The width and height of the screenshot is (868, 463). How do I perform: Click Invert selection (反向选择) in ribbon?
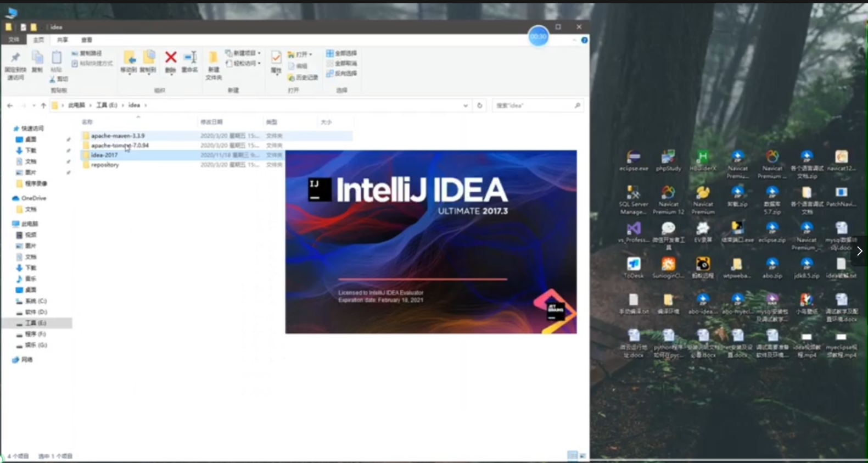[341, 73]
